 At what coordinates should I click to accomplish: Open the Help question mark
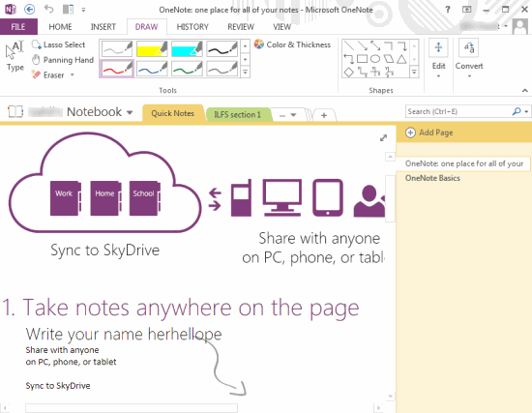448,10
